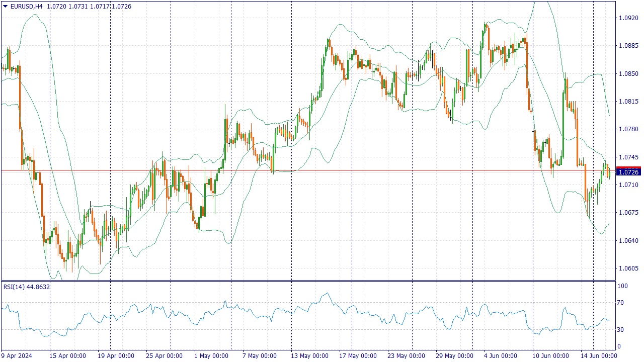Click the divider between chart and RSI panel
The height and width of the screenshot is (362, 644).
point(308,281)
